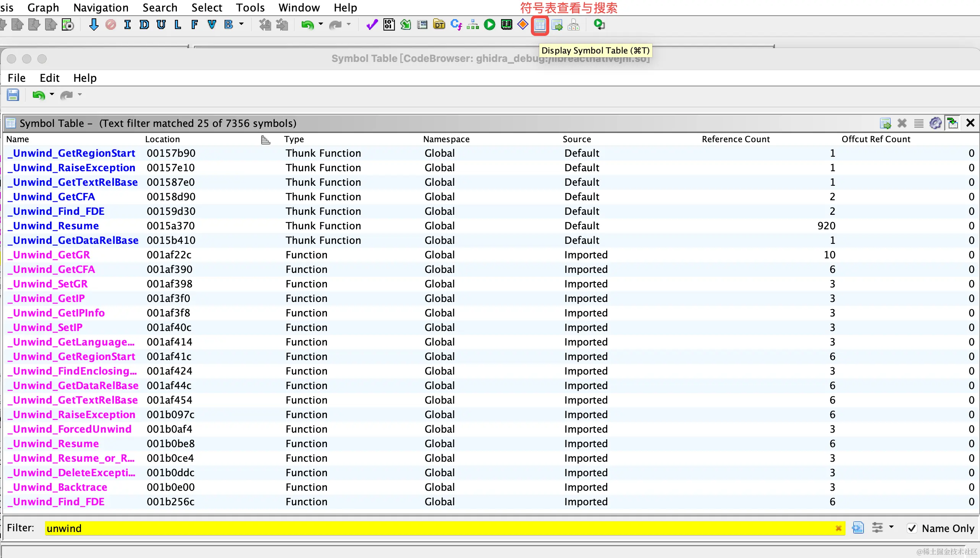Select the _Unwind_SetIP symbol row
Viewport: 980px width, 558px height.
tap(491, 328)
